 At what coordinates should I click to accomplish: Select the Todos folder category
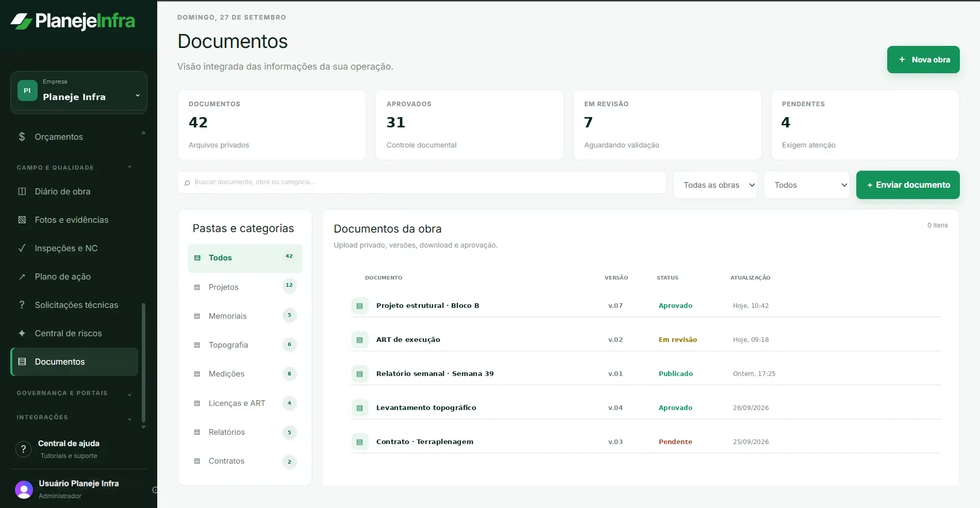click(x=245, y=258)
